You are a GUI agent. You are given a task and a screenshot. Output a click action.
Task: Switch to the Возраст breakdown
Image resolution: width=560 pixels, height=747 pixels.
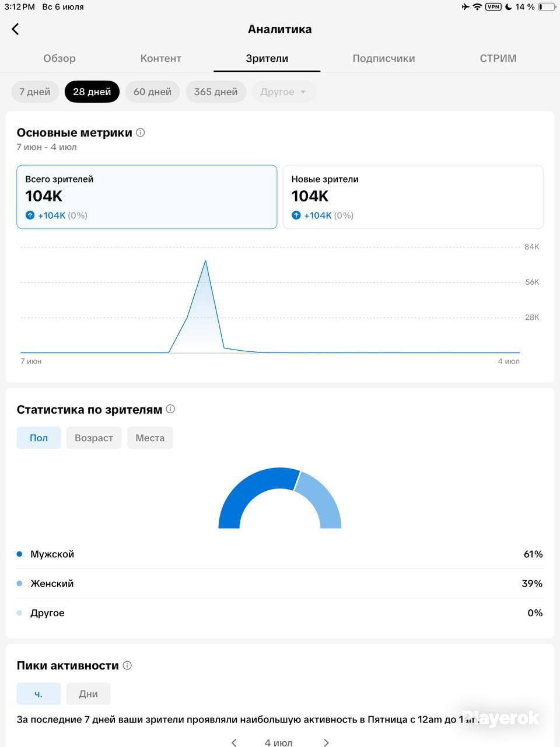tap(94, 438)
